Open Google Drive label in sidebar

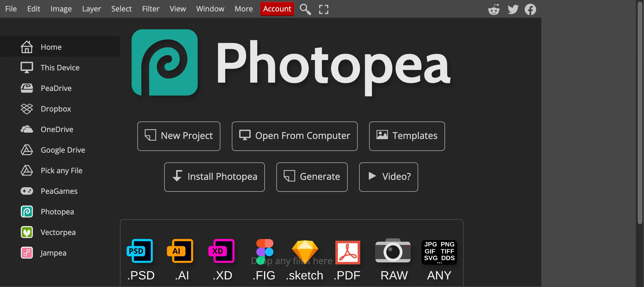[63, 150]
